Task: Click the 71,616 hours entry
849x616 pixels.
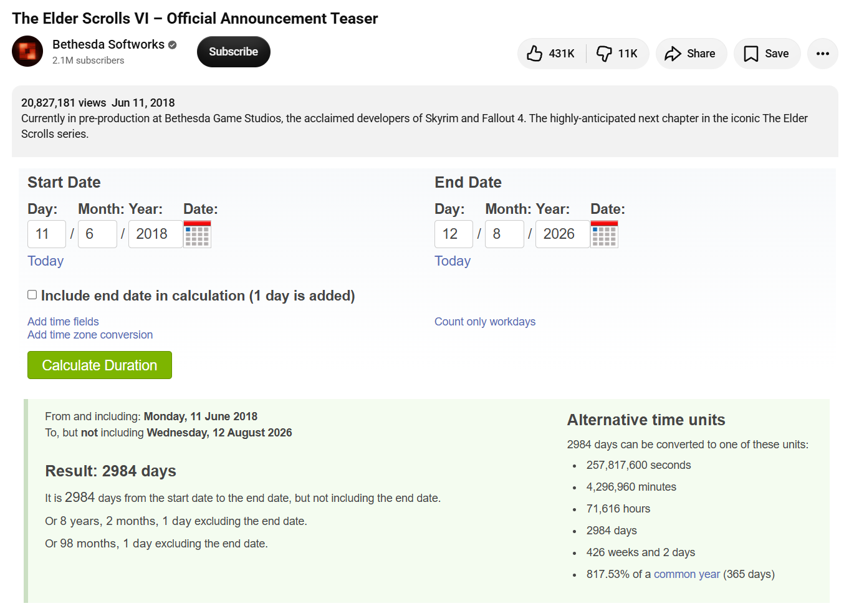Action: point(618,509)
